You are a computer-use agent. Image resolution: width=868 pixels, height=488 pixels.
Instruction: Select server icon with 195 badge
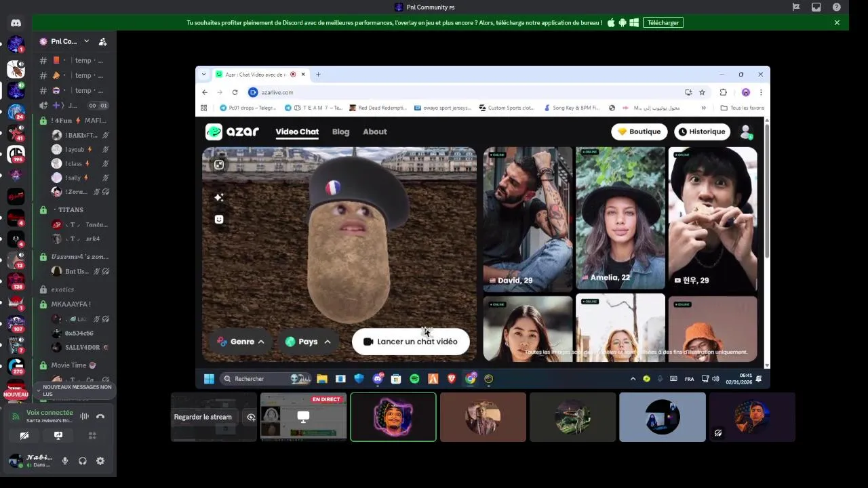click(16, 155)
